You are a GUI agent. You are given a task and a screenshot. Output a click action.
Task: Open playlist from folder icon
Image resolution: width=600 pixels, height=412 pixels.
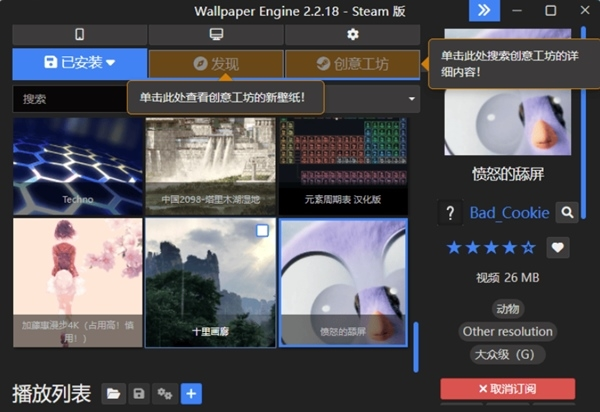click(114, 394)
